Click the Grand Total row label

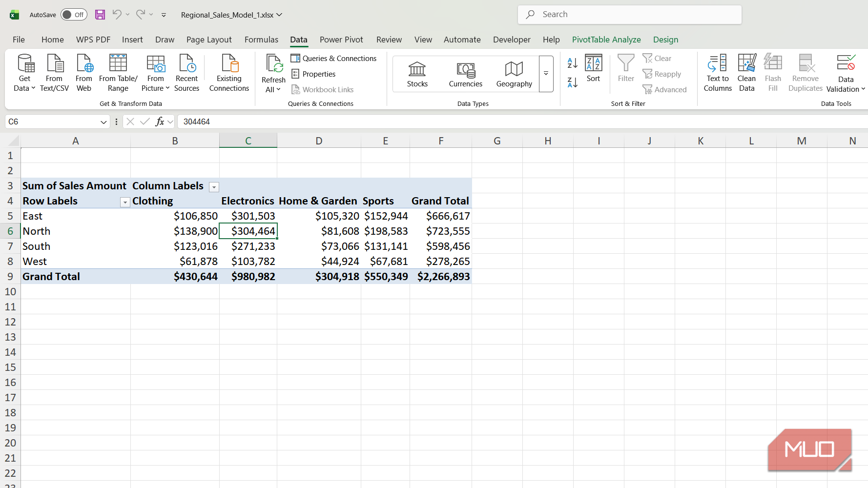click(x=76, y=277)
